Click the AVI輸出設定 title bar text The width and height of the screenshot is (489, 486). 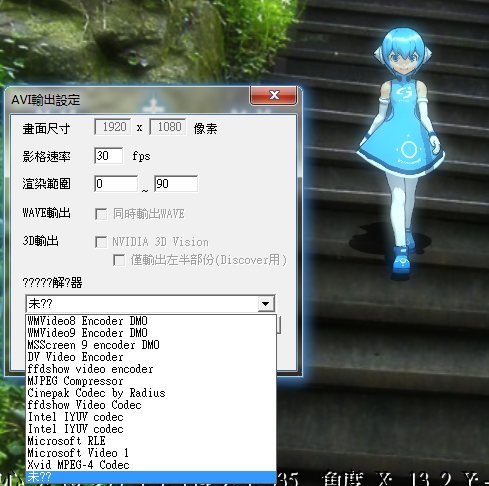(46, 100)
